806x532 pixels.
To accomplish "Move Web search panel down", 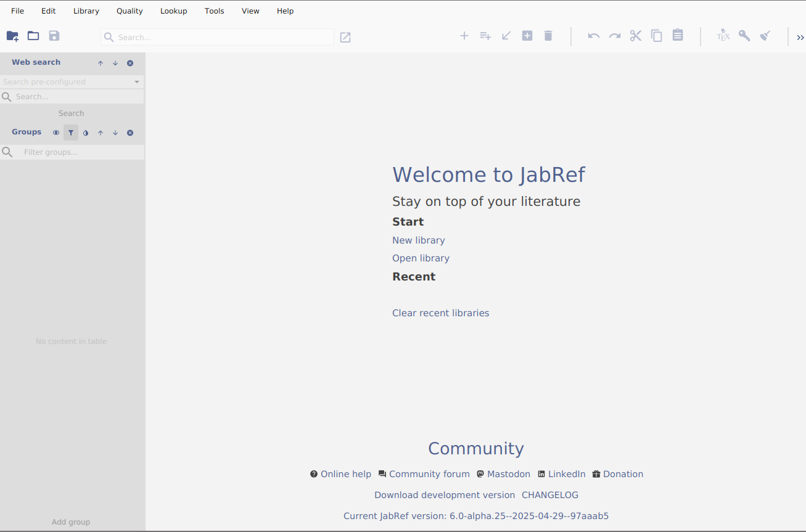I will coord(115,63).
